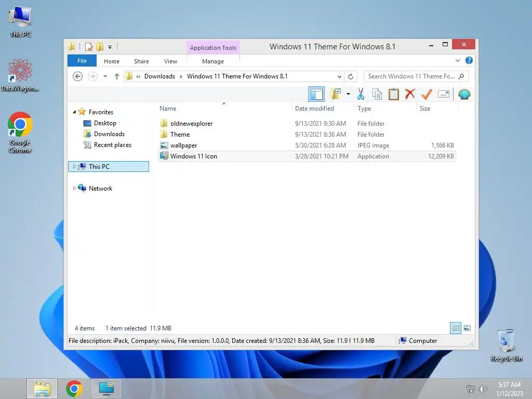
Task: Switch to Large icons view button
Action: click(467, 328)
